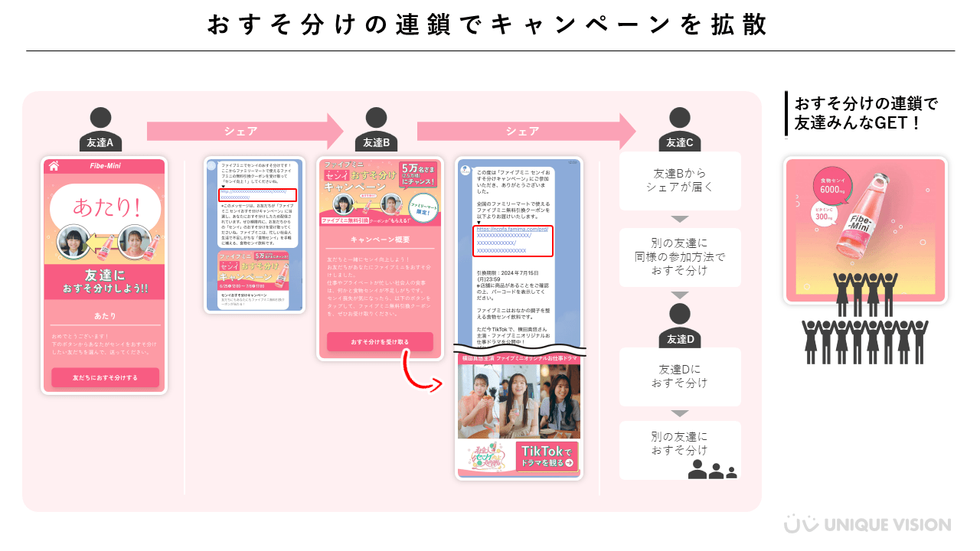Click the 友達におすそ分けしよう!! banner

click(105, 282)
